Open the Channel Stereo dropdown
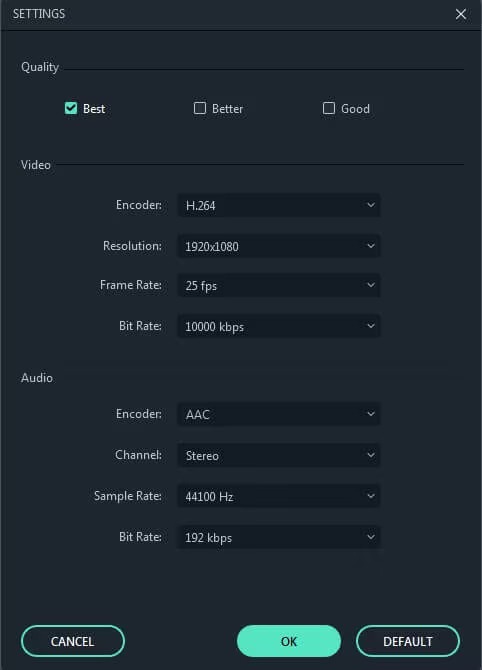The height and width of the screenshot is (670, 482). coord(279,455)
